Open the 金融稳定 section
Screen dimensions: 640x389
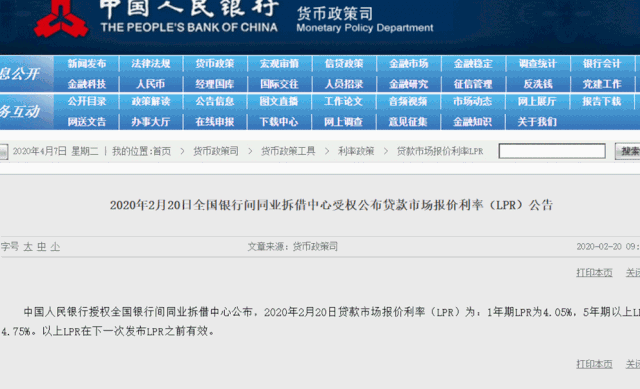(473, 64)
